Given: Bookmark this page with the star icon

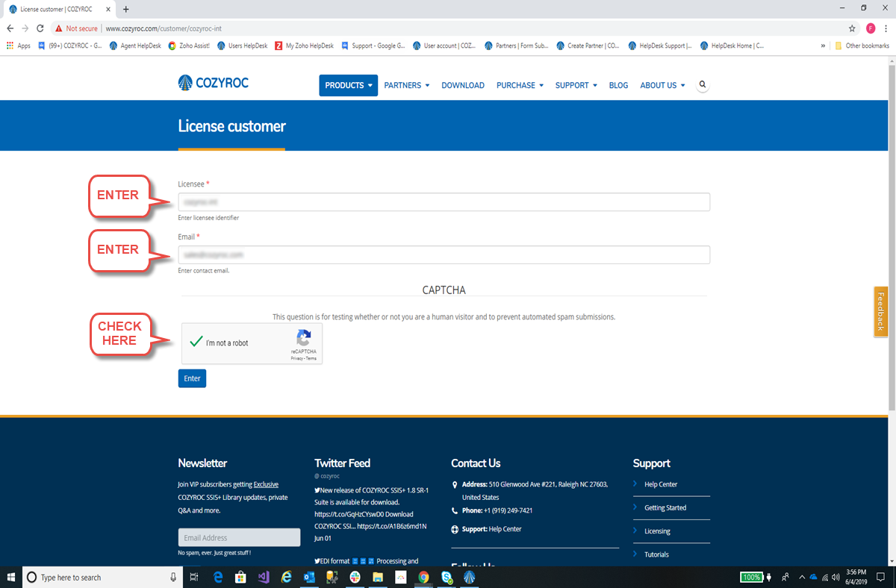Looking at the screenshot, I should pos(852,28).
